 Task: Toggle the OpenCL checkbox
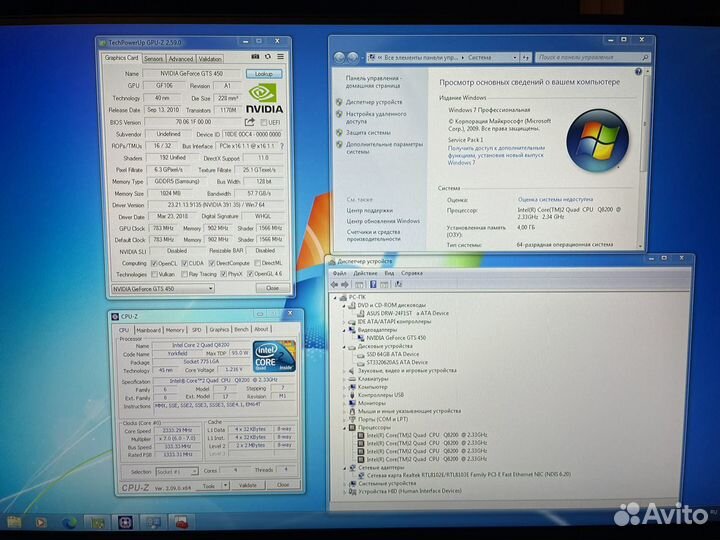pyautogui.click(x=155, y=263)
